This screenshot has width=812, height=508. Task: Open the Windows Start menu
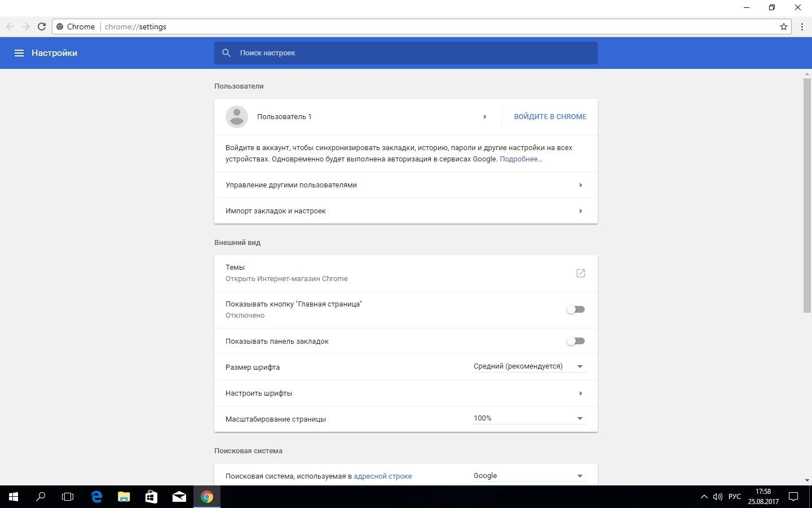[14, 497]
